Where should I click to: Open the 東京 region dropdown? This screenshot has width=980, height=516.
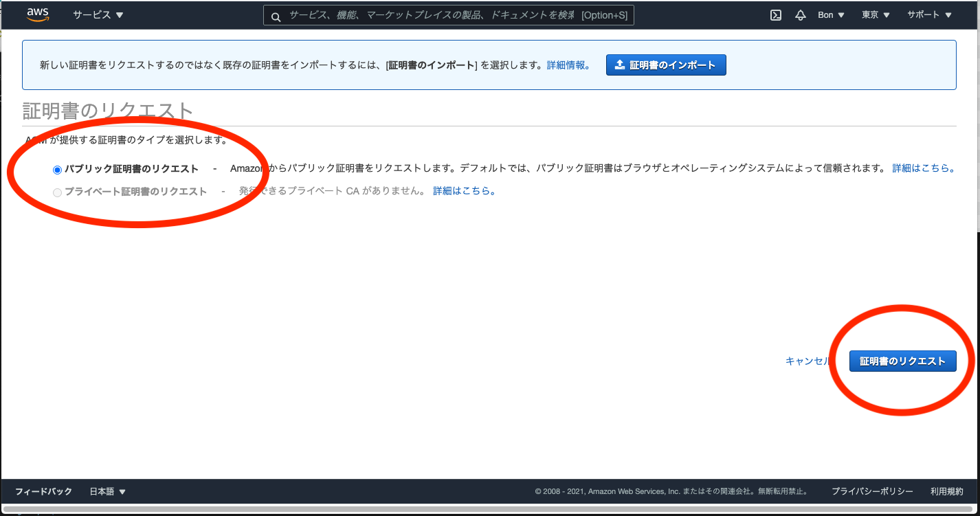pyautogui.click(x=874, y=14)
